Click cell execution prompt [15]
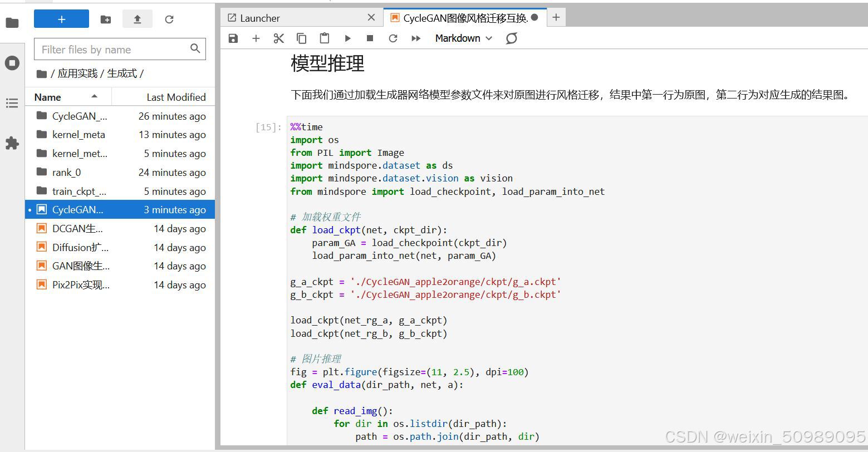 (268, 127)
